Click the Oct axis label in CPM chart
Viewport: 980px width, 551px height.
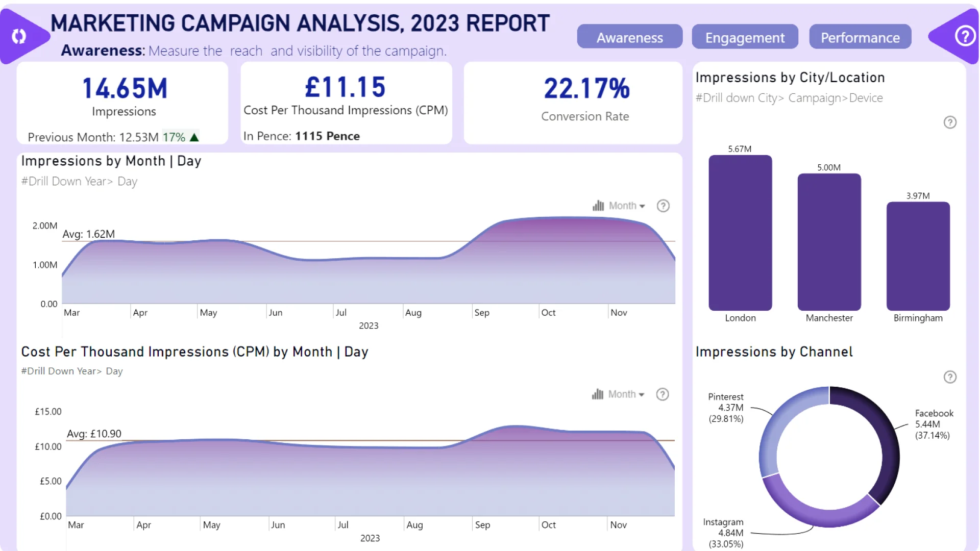pyautogui.click(x=548, y=525)
